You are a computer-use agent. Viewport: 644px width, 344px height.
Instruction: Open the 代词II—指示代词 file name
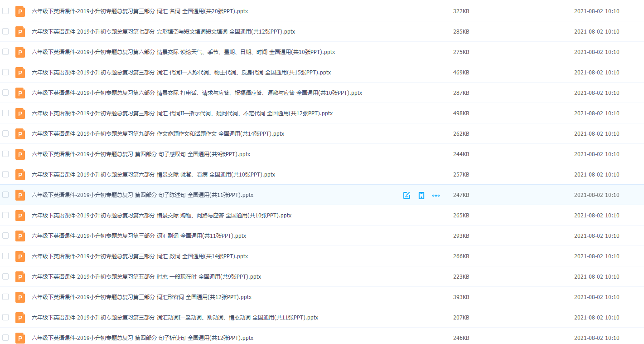tap(182, 113)
